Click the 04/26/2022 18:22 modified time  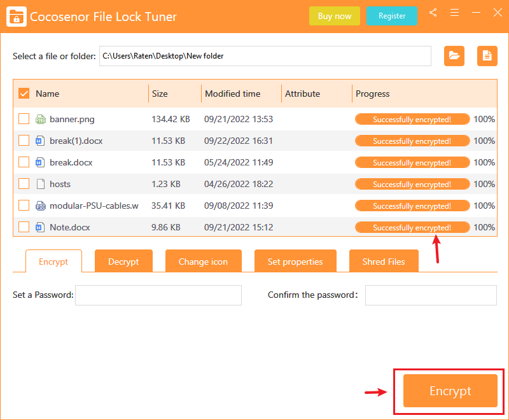239,184
